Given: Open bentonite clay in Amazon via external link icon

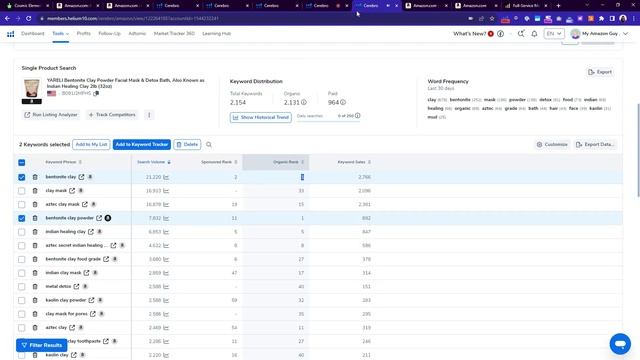Looking at the screenshot, I should (82, 177).
